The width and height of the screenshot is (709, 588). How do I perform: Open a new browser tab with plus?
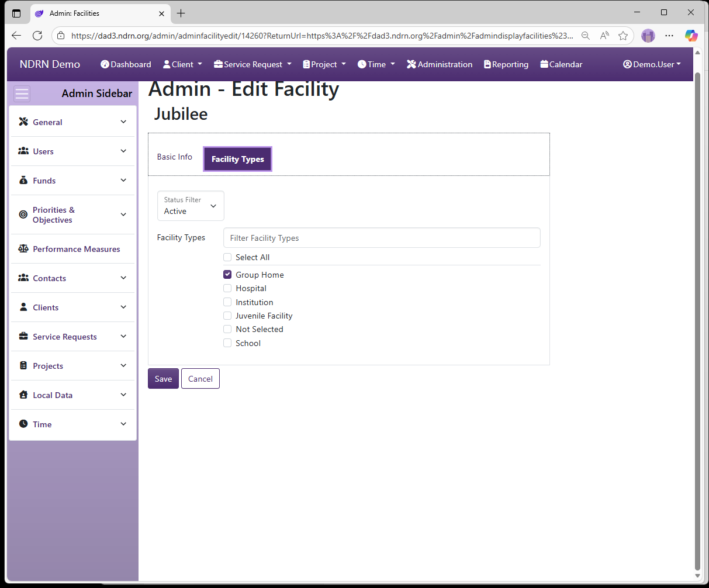coord(181,13)
